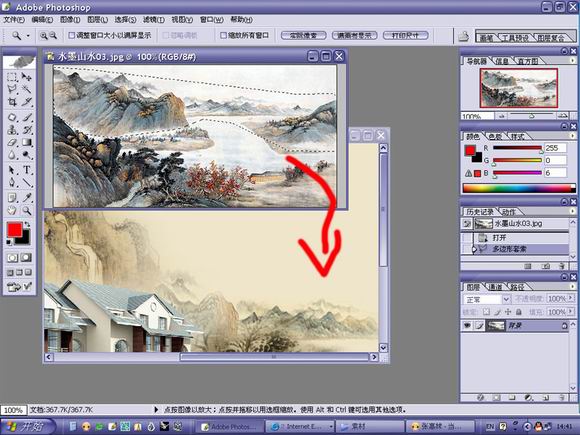Select the Polygonal Lasso tool
This screenshot has height=435, width=580.
(x=12, y=89)
